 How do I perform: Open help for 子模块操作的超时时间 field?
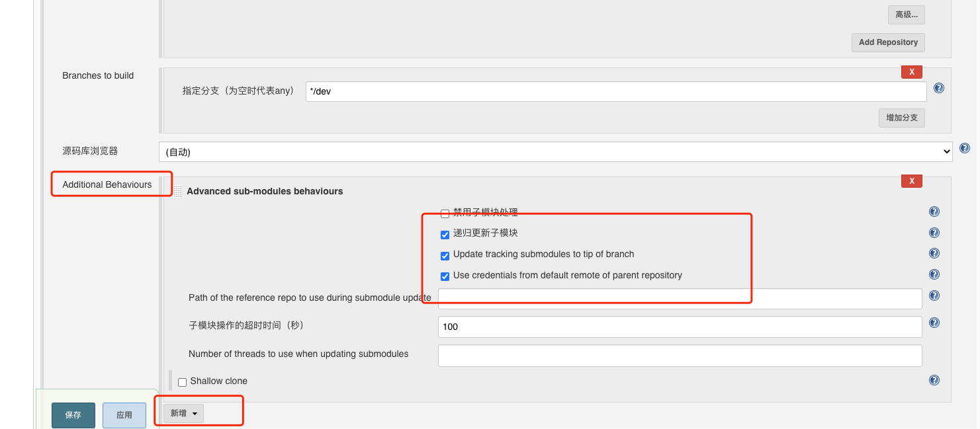point(934,323)
